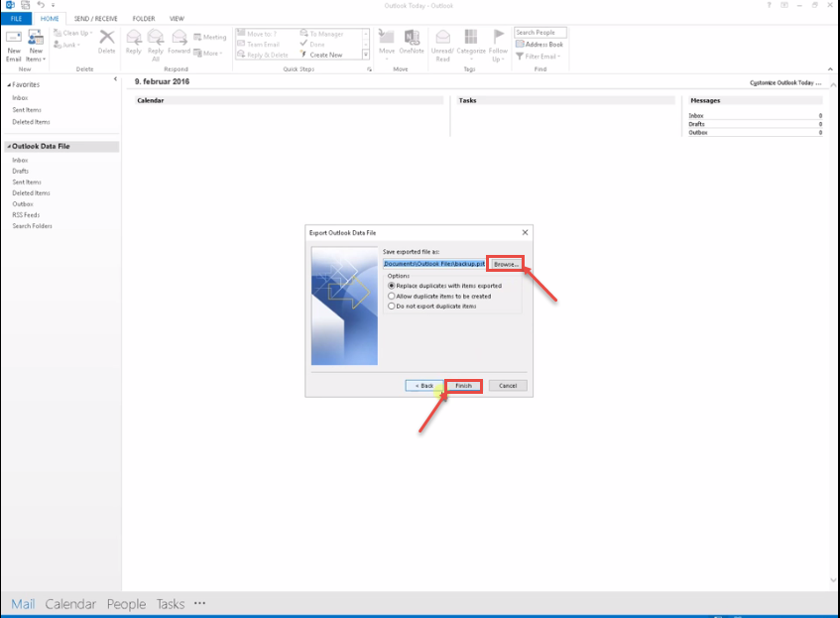This screenshot has height=618, width=840.
Task: Click the Forward icon
Action: tap(179, 38)
